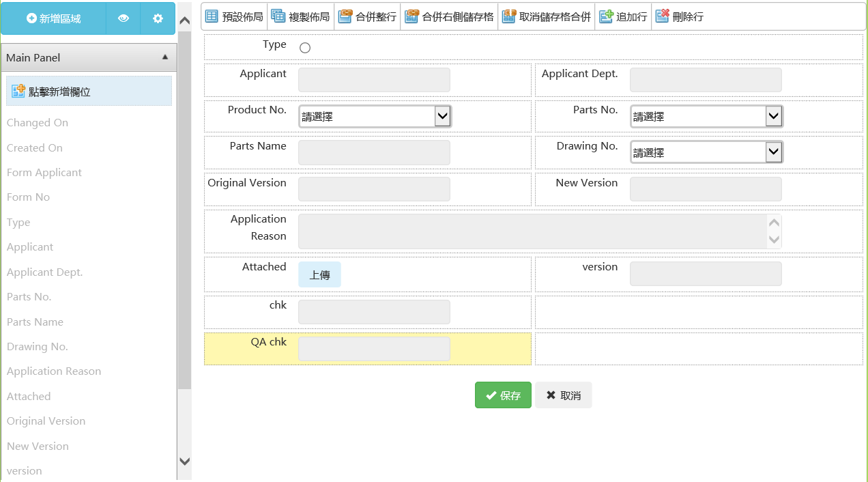
Task: Click the 新增區域 add area button
Action: pos(53,18)
